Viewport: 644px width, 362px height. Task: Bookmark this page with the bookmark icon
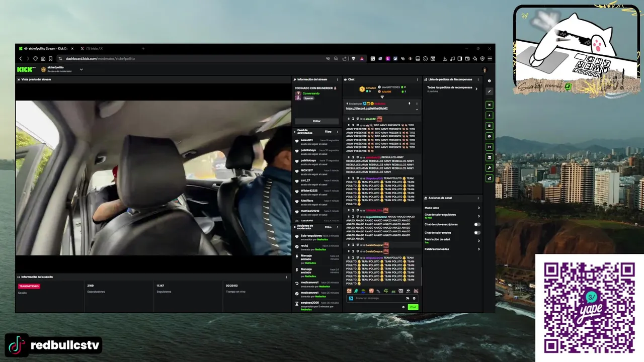(x=50, y=59)
